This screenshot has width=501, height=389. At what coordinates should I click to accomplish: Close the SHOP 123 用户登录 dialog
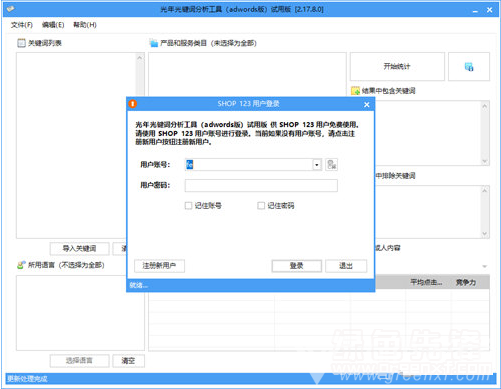[x=367, y=105]
